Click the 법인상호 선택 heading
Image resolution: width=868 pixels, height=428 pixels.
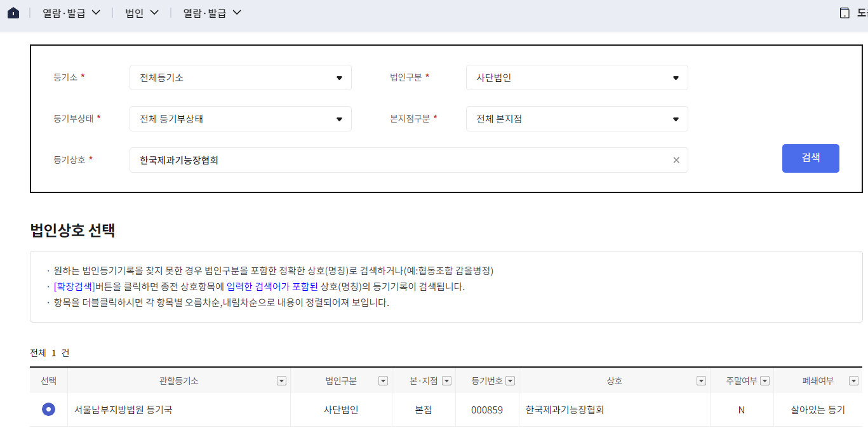[x=72, y=230]
